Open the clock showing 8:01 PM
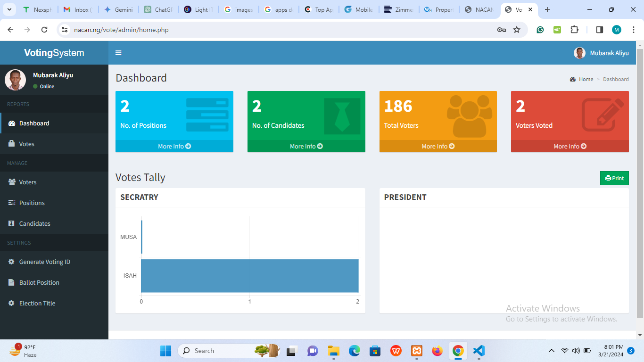Image resolution: width=644 pixels, height=362 pixels. point(611,351)
